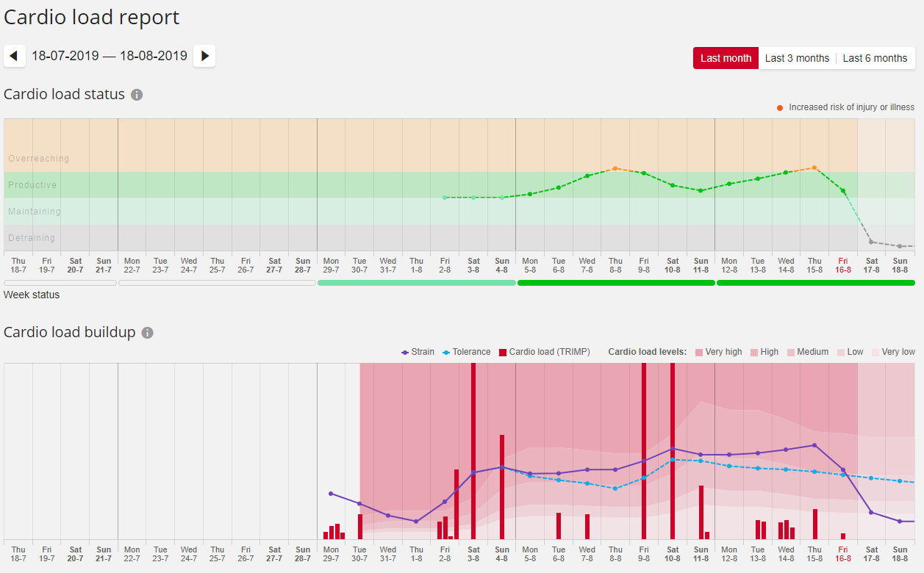Click the orange status point on Thu 8-8
This screenshot has width=924, height=573.
(x=615, y=168)
